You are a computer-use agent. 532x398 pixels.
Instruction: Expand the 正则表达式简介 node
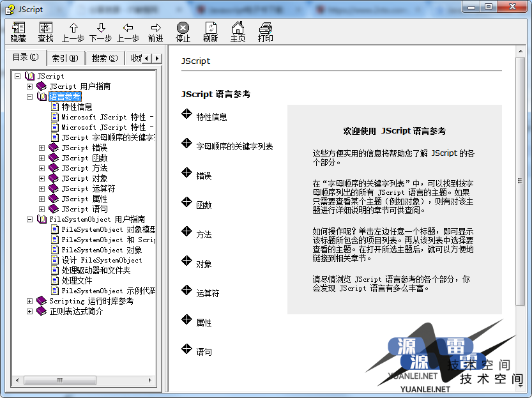point(30,312)
